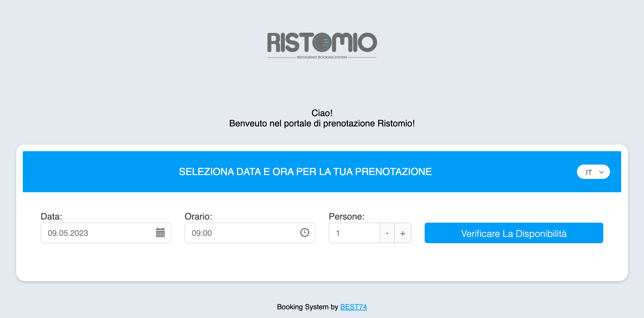This screenshot has height=318, width=644.
Task: Open the BEST74 link at the bottom
Action: pyautogui.click(x=354, y=307)
